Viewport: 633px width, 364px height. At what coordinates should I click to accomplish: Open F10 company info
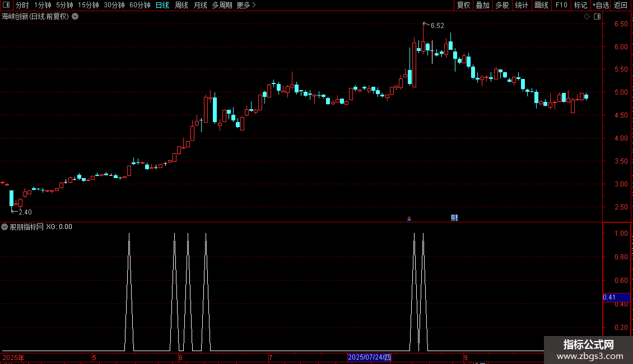pos(561,5)
